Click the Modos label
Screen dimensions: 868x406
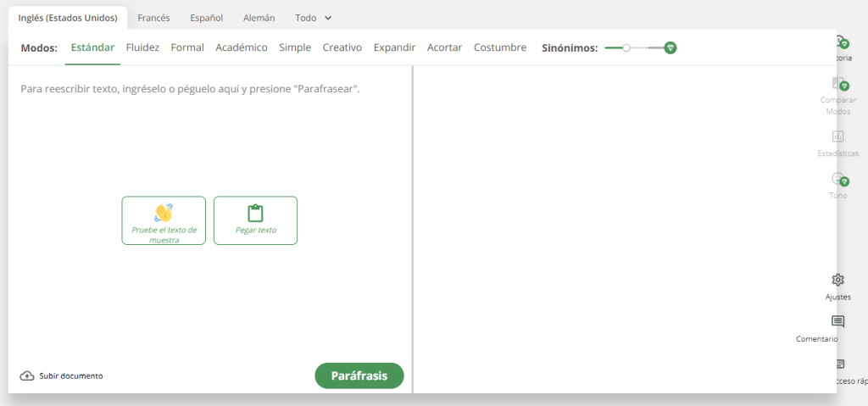tap(39, 48)
